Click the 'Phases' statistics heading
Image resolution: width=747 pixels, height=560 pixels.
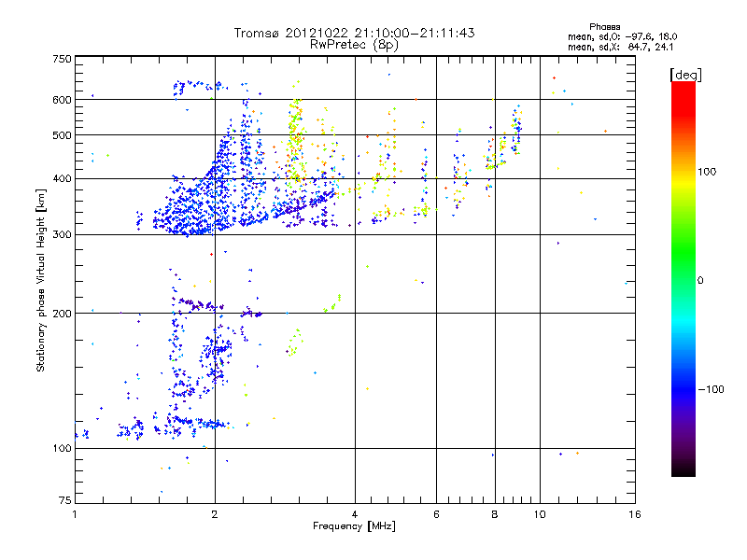(x=604, y=27)
